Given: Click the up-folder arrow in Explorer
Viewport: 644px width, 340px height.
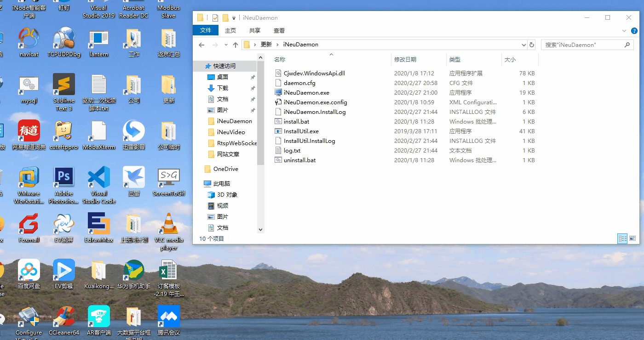Looking at the screenshot, I should point(236,45).
